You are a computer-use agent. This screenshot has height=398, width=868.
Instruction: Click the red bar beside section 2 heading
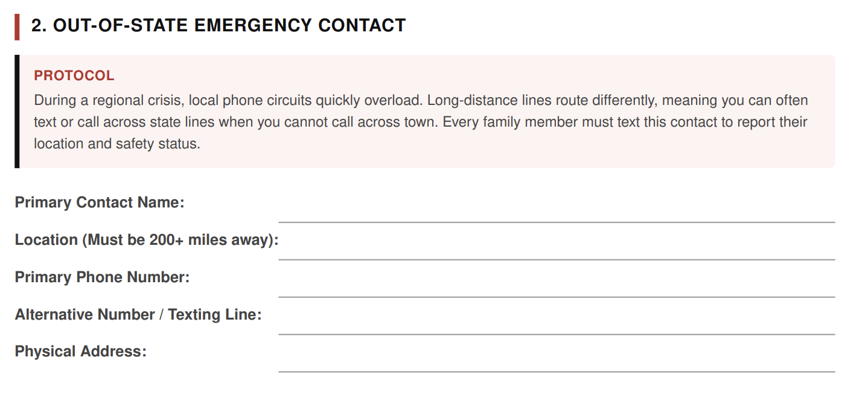(17, 27)
